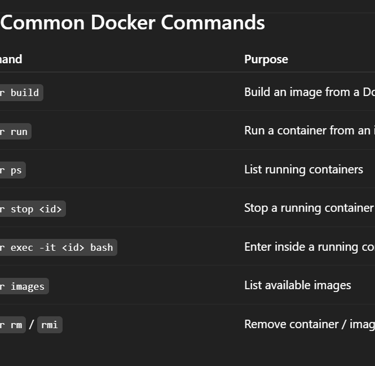
Task: Click the rmi code chip
Action: pyautogui.click(x=50, y=325)
